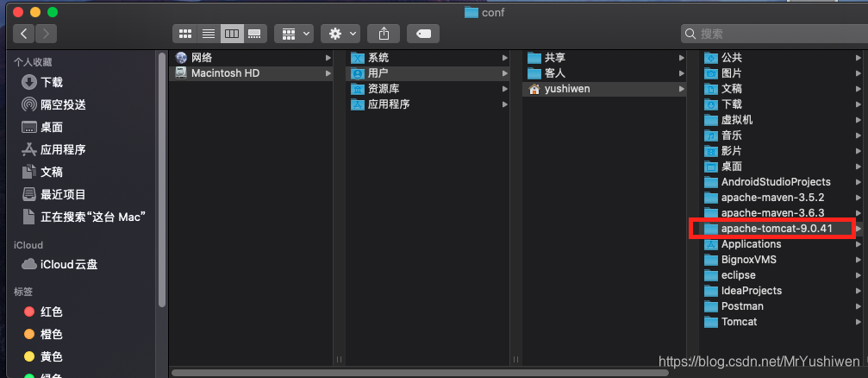Image resolution: width=868 pixels, height=378 pixels.
Task: Click the horizontal scrollbar at the bottom
Action: (420, 373)
